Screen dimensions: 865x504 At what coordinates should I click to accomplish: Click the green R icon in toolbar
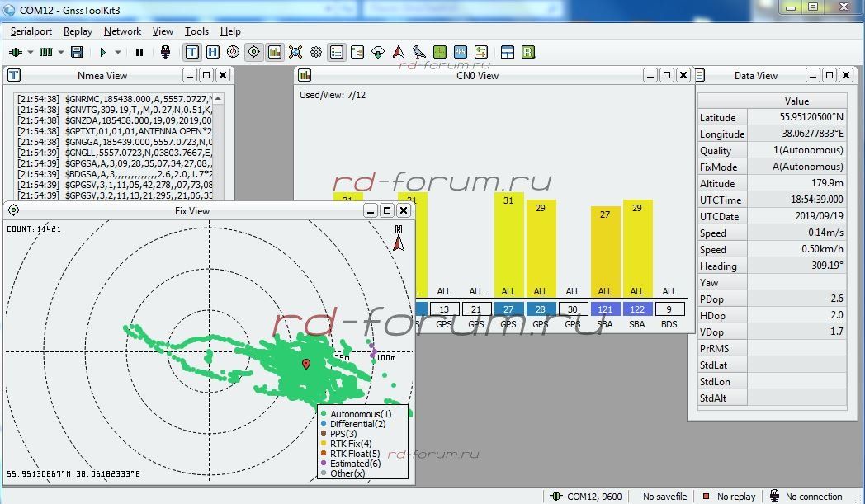[x=528, y=52]
